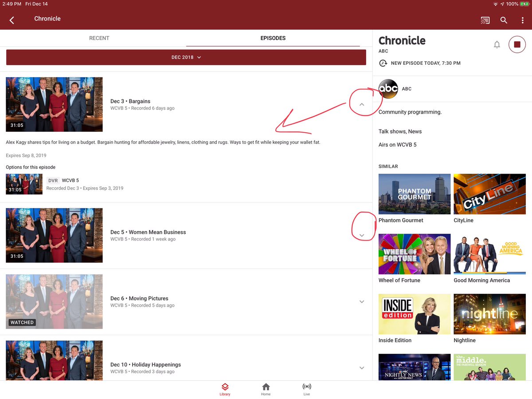Click the Dec 10 • Holiday Happenings title
Viewport: 532px width, 399px height.
[x=145, y=365]
